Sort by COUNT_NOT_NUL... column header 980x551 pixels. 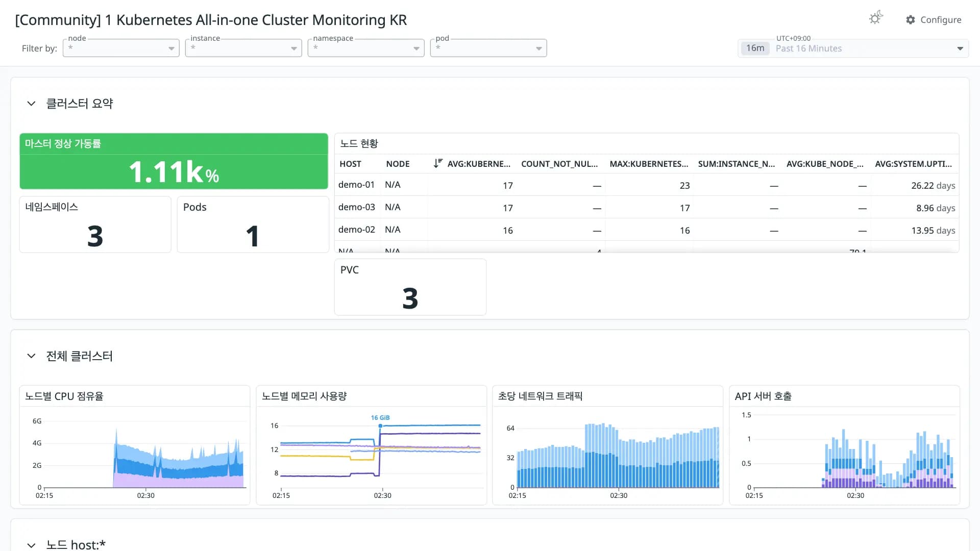click(x=559, y=164)
